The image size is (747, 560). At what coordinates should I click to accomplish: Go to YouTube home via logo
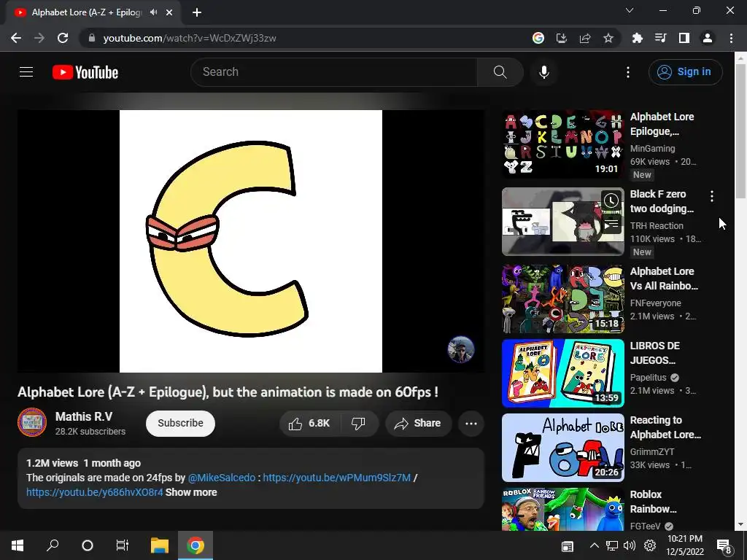(85, 72)
